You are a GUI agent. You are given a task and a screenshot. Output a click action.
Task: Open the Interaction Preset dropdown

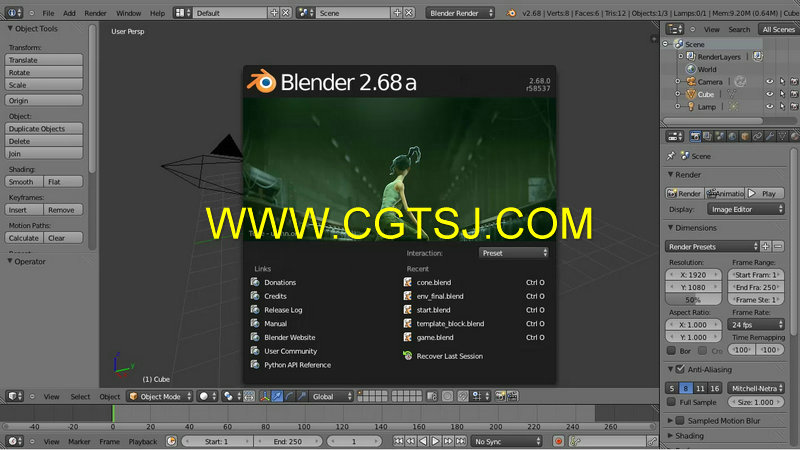click(513, 253)
